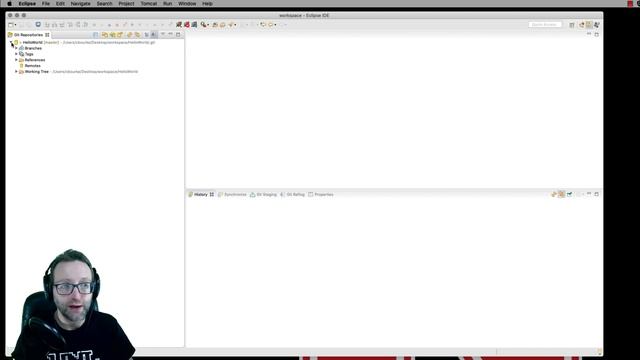
Task: Open the File menu
Action: tap(46, 4)
